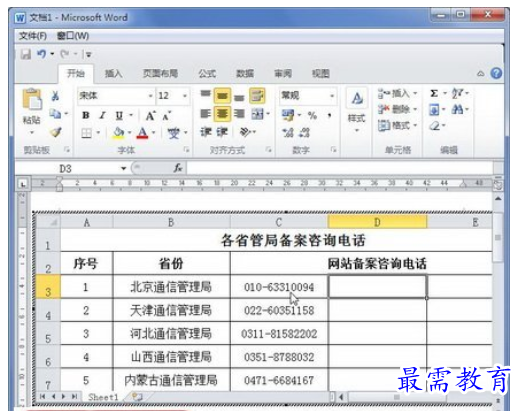Toggle Underline formatting
The width and height of the screenshot is (519, 411).
pyautogui.click(x=119, y=115)
